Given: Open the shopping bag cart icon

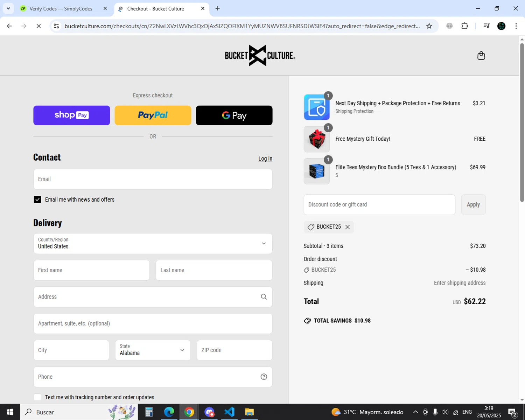Looking at the screenshot, I should click(481, 56).
